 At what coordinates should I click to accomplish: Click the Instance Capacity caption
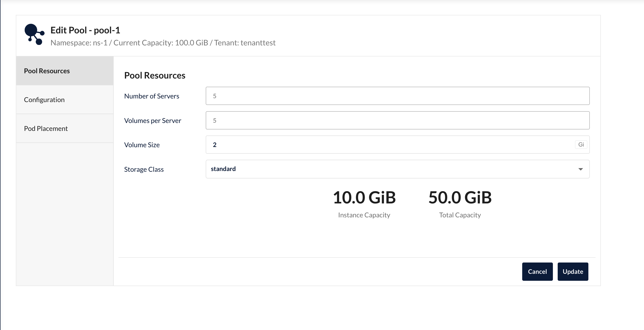[364, 215]
